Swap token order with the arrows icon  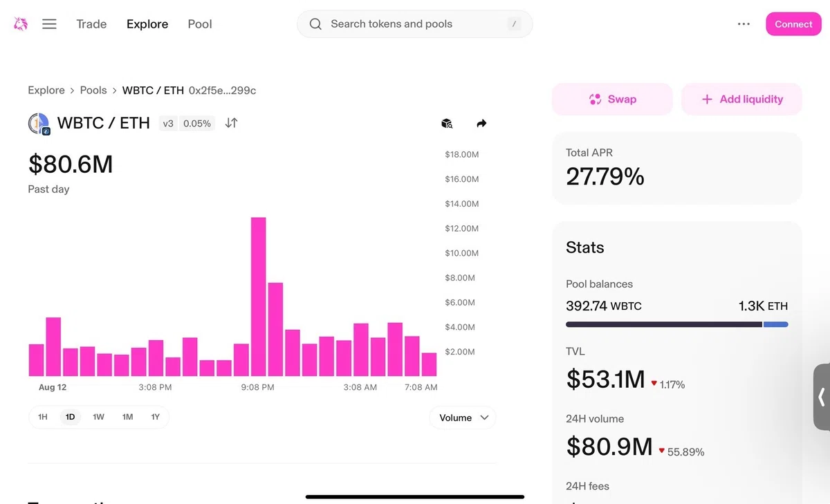point(232,123)
